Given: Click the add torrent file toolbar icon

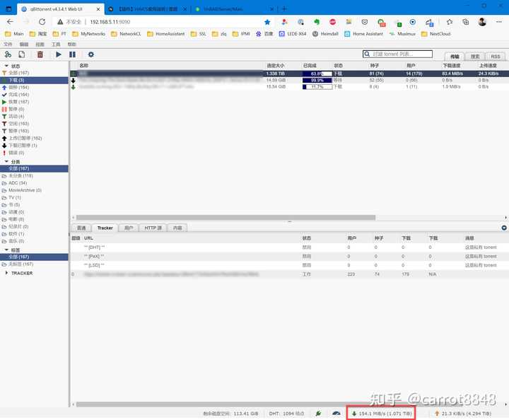Looking at the screenshot, I should click(22, 54).
